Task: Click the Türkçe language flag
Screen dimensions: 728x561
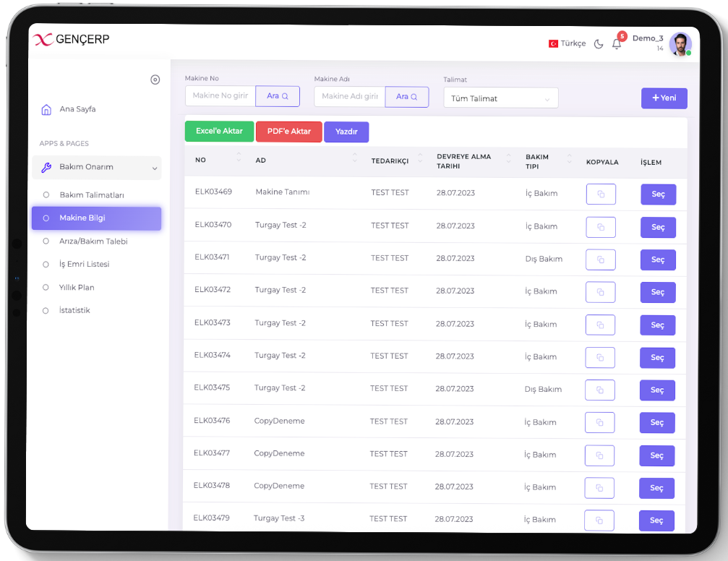Action: (553, 43)
